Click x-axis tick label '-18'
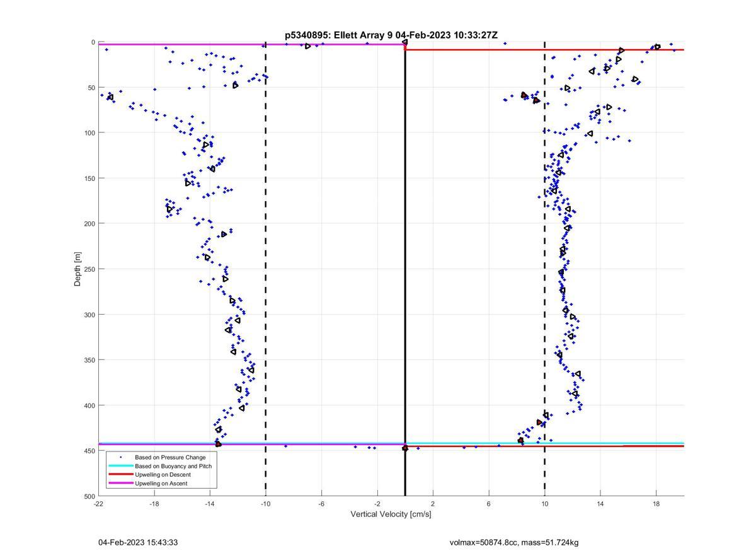The image size is (756, 558). click(154, 504)
